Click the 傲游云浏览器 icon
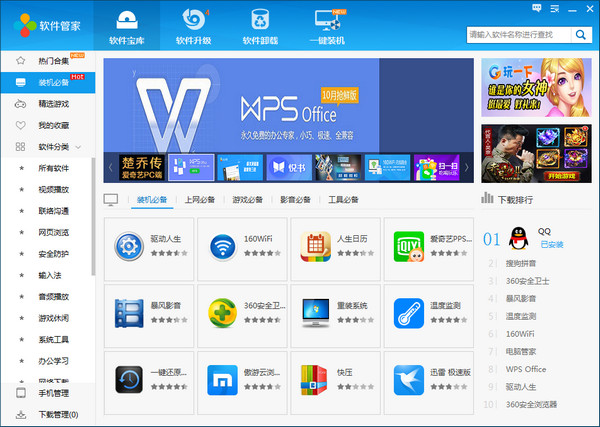The width and height of the screenshot is (600, 427). (222, 380)
